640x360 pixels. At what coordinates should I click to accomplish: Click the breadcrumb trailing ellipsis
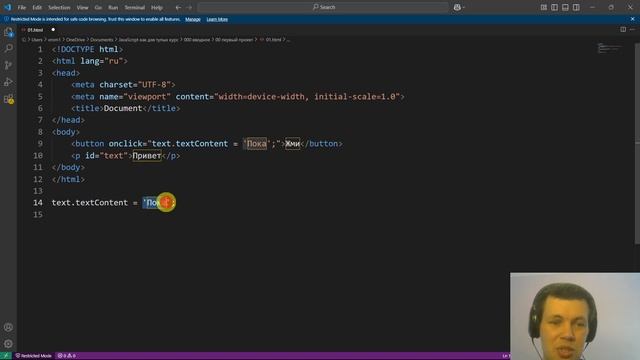point(289,40)
